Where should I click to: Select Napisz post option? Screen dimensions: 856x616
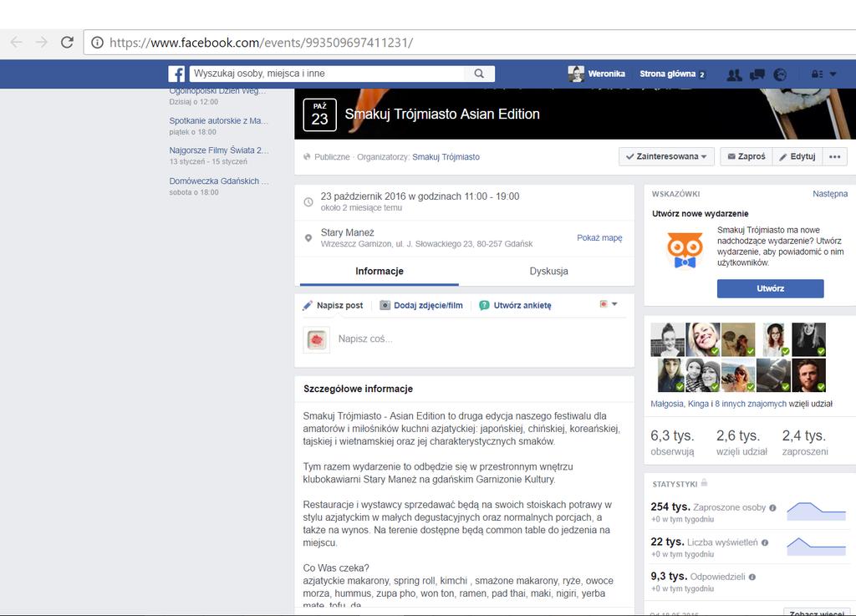(x=333, y=306)
